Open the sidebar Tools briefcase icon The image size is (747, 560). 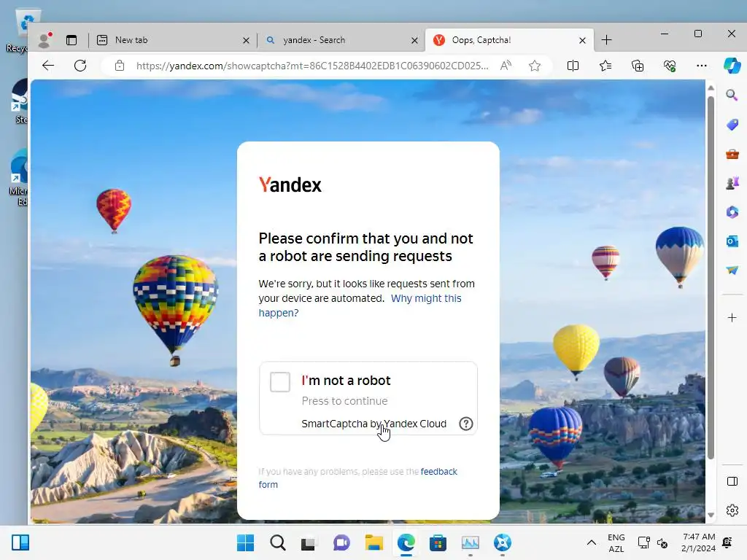[732, 155]
